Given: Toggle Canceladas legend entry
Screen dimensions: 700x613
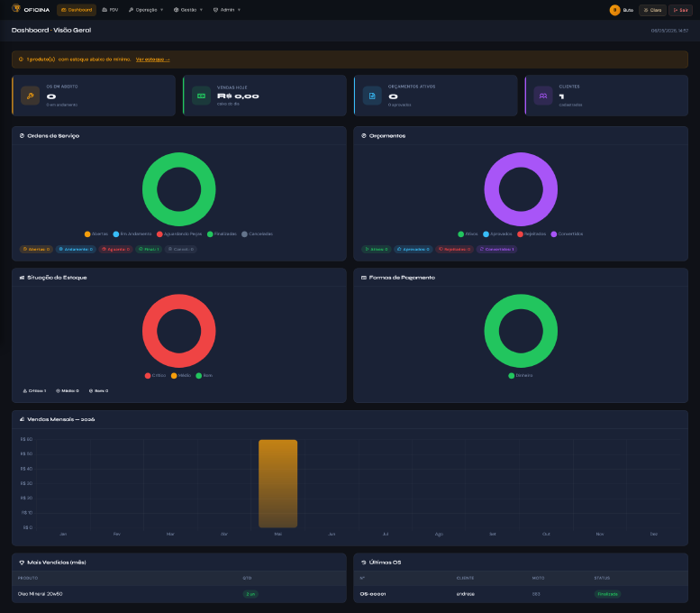Looking at the screenshot, I should point(257,234).
